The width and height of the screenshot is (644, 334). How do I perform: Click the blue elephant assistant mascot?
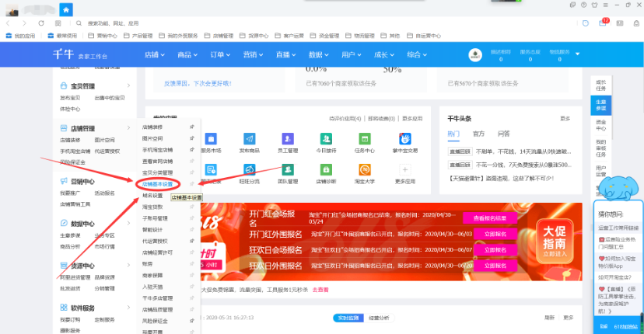(x=618, y=188)
